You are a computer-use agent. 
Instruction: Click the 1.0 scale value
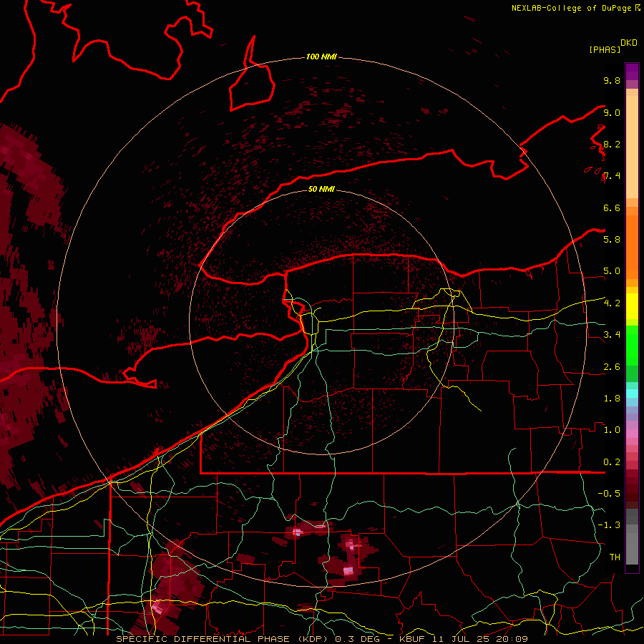pos(612,429)
